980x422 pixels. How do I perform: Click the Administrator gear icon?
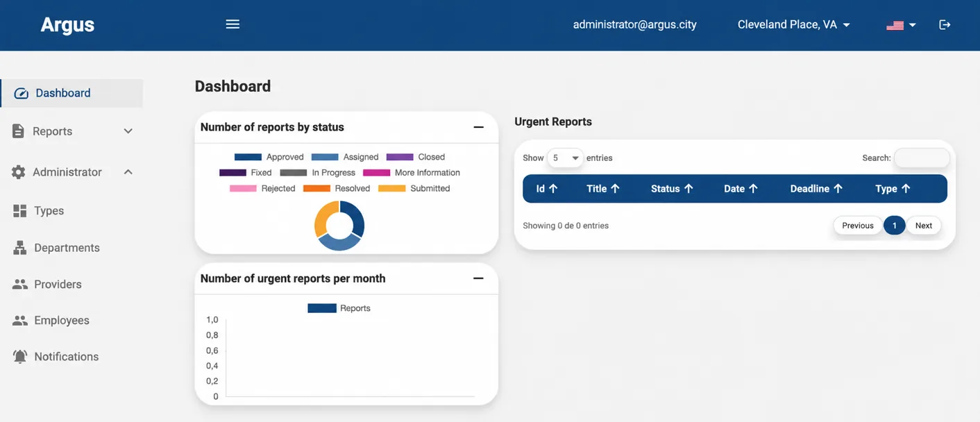[x=18, y=172]
